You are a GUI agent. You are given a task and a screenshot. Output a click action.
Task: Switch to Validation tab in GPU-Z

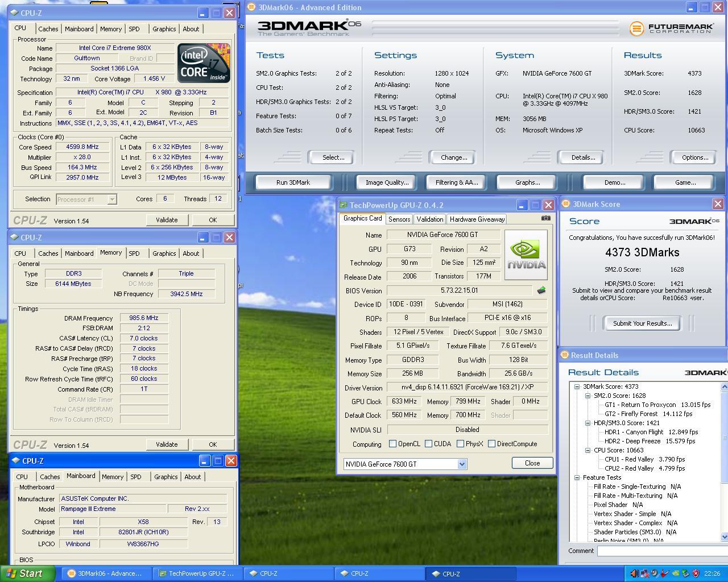[429, 219]
